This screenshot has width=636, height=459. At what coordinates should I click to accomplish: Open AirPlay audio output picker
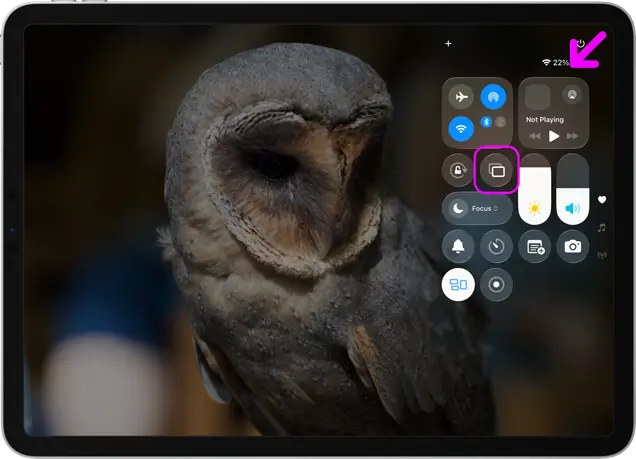[x=573, y=96]
